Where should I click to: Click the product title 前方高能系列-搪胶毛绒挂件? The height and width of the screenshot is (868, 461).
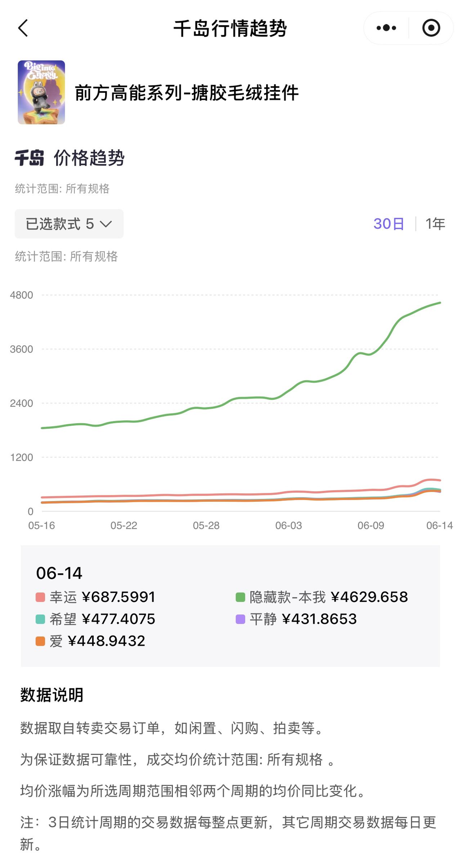187,93
